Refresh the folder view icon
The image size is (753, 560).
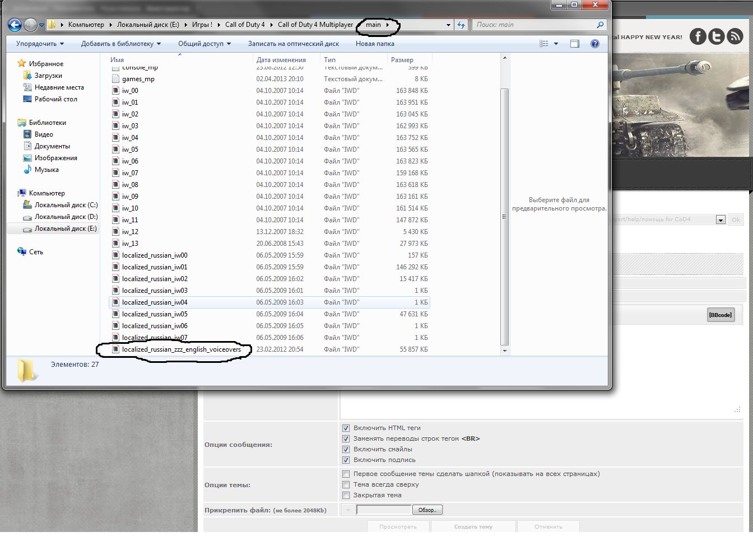point(461,25)
